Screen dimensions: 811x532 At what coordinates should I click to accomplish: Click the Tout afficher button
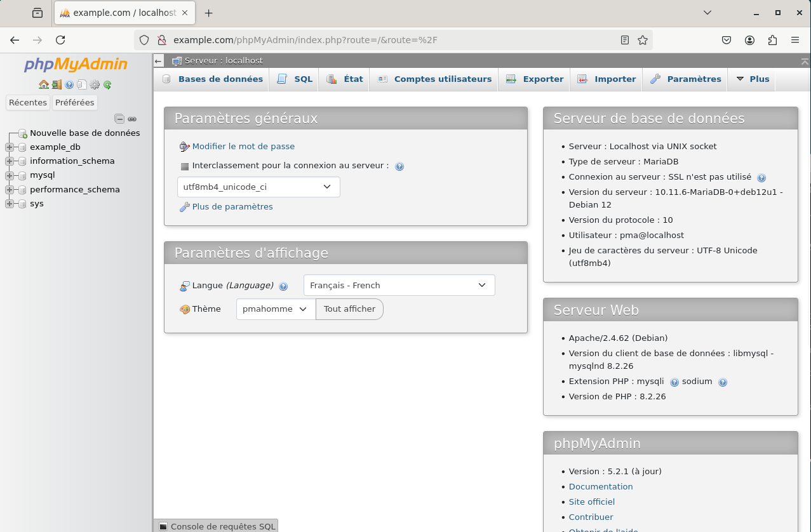(349, 309)
